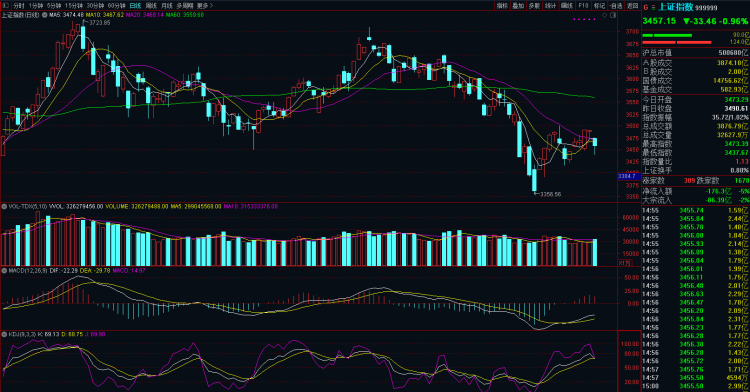Screen dimensions: 750x392
Task: Click the 多股 multi-stock button
Action: (x=534, y=6)
